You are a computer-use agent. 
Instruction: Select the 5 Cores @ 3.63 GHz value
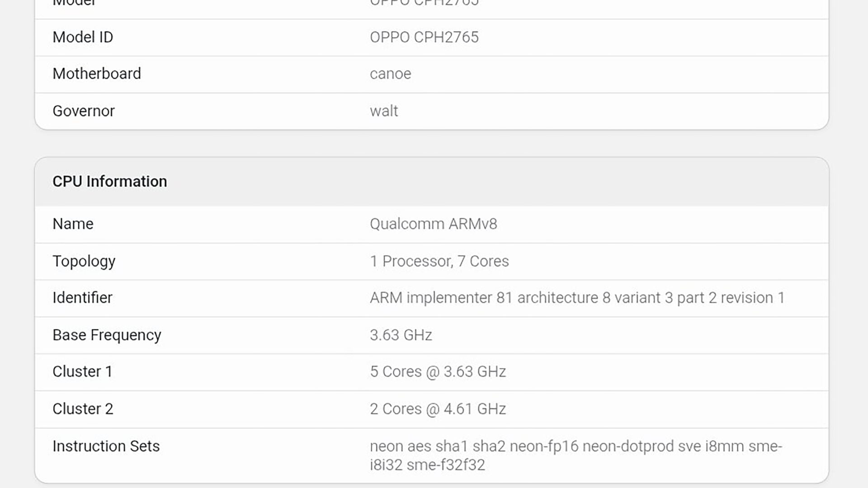(438, 371)
